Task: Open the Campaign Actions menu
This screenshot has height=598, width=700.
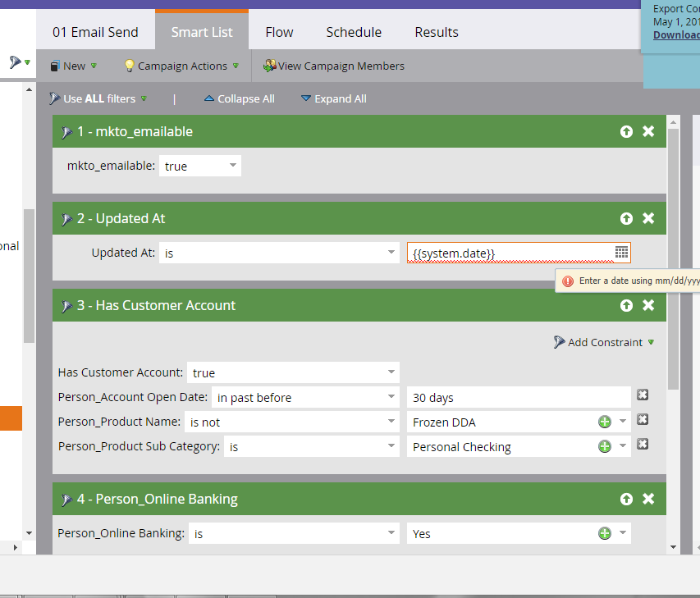Action: (x=181, y=66)
